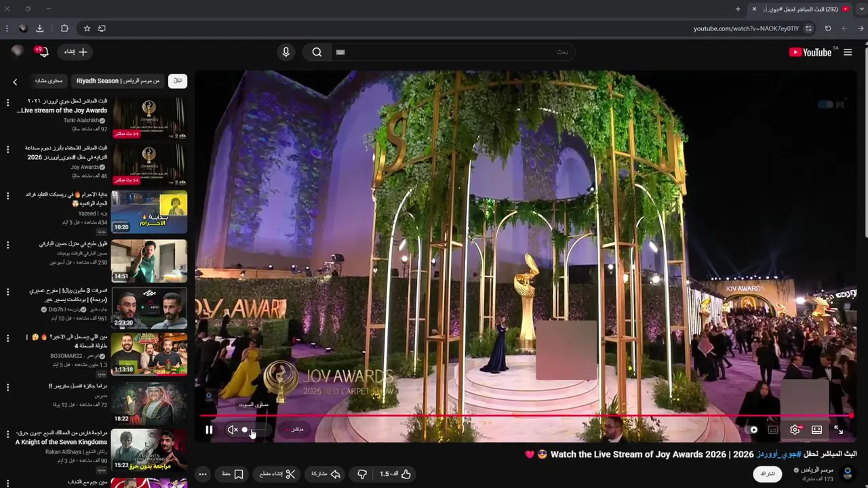
Task: Go back in the browser
Action: pyautogui.click(x=861, y=28)
